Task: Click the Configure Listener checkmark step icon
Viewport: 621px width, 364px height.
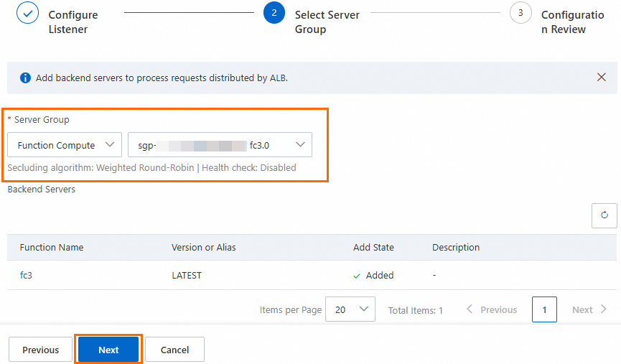Action: (27, 14)
